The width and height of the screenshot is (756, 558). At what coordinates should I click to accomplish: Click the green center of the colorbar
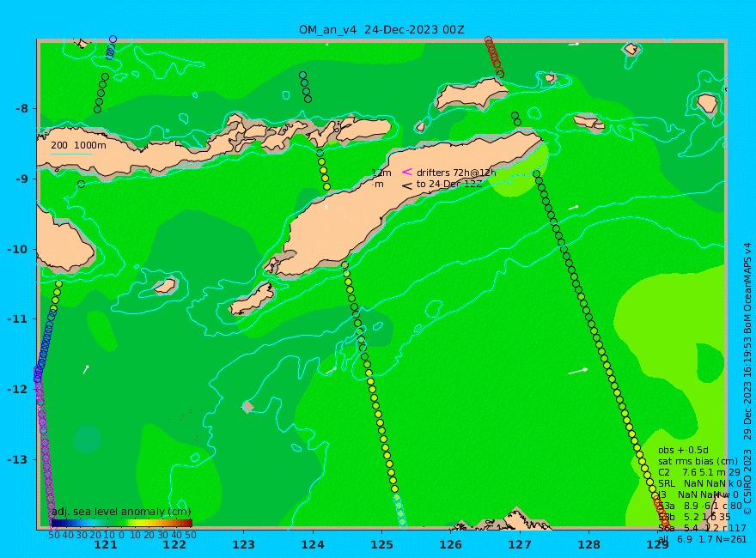121,523
